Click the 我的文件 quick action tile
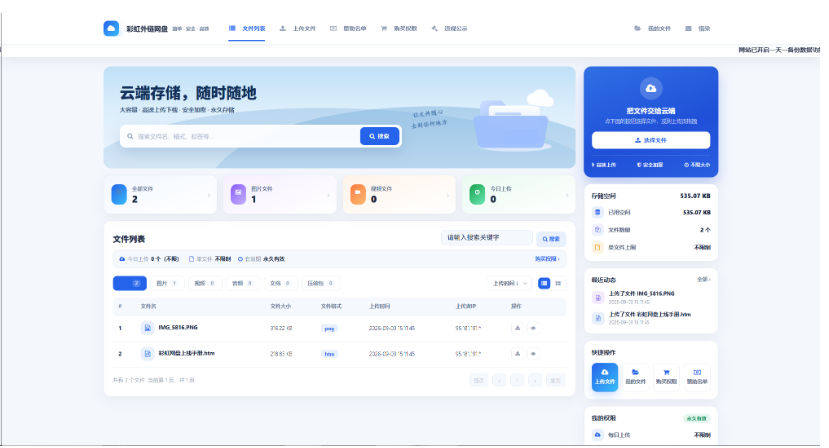The width and height of the screenshot is (829, 448). point(635,377)
